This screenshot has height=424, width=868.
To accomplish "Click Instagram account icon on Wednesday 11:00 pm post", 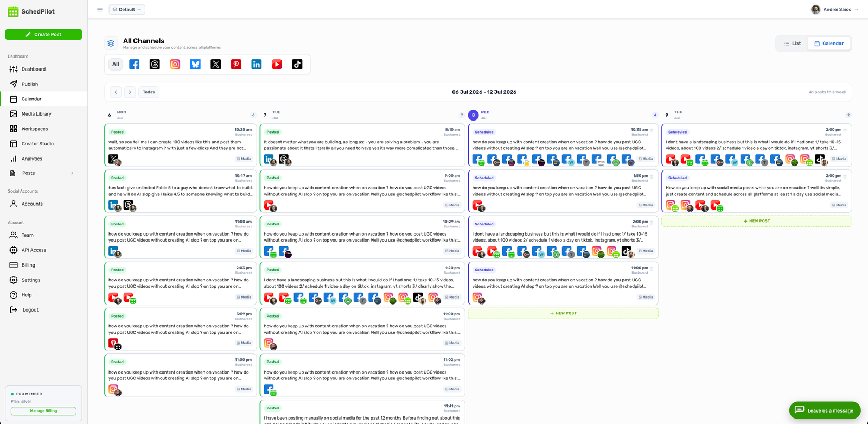I will [x=478, y=297].
